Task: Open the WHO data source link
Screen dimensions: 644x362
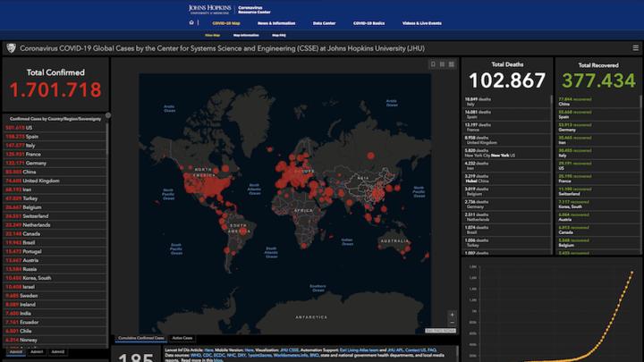Action: tap(196, 355)
